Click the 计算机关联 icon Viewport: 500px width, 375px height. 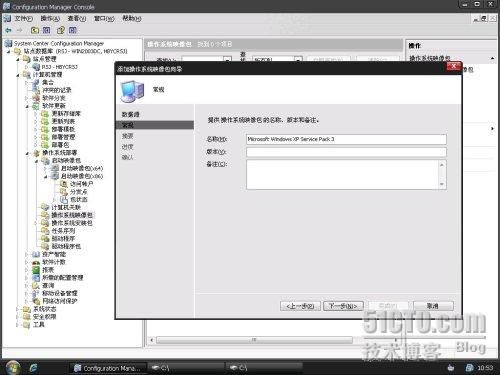click(x=45, y=207)
